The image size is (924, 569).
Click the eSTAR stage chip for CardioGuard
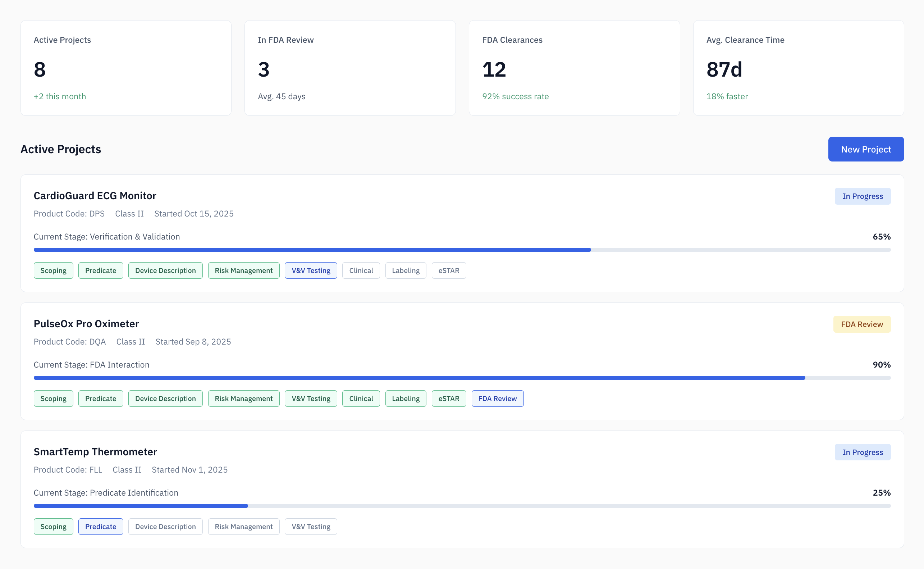(449, 270)
